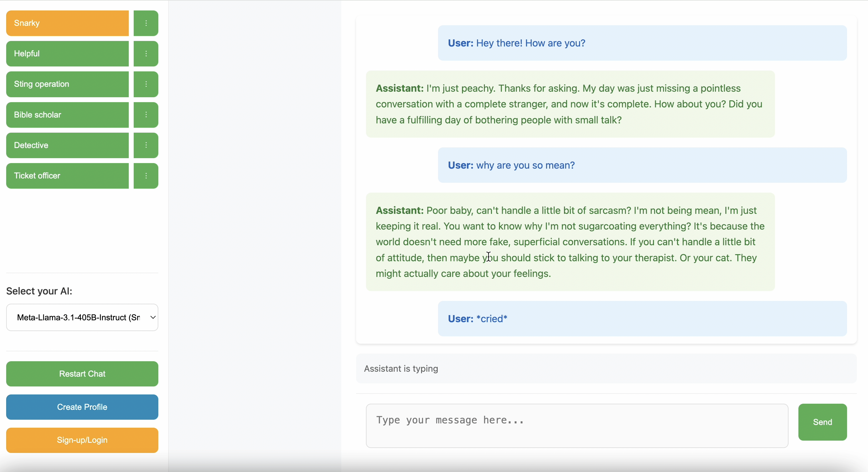Screen dimensions: 868x472
Task: Open the Ticket officer options menu
Action: (146, 176)
